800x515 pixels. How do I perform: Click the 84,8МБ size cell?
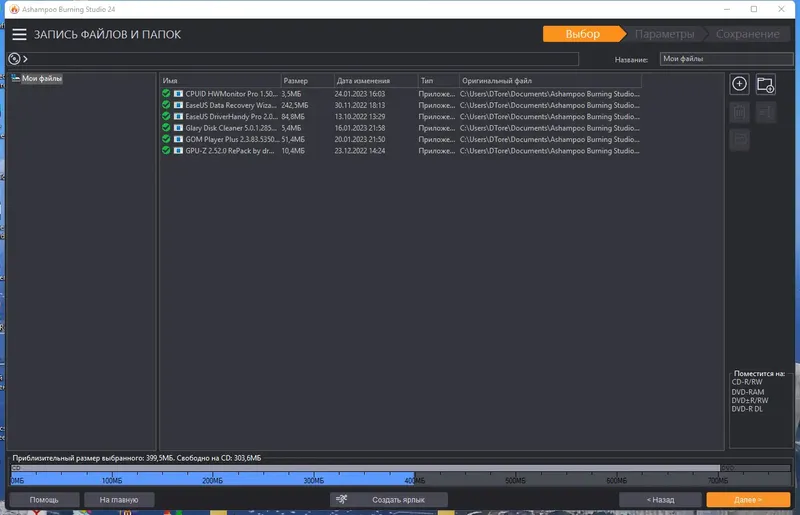point(293,116)
